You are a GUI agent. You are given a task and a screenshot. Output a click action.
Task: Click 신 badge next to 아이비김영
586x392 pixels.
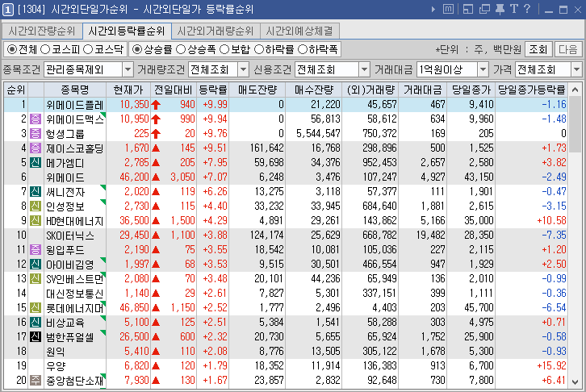(x=36, y=265)
